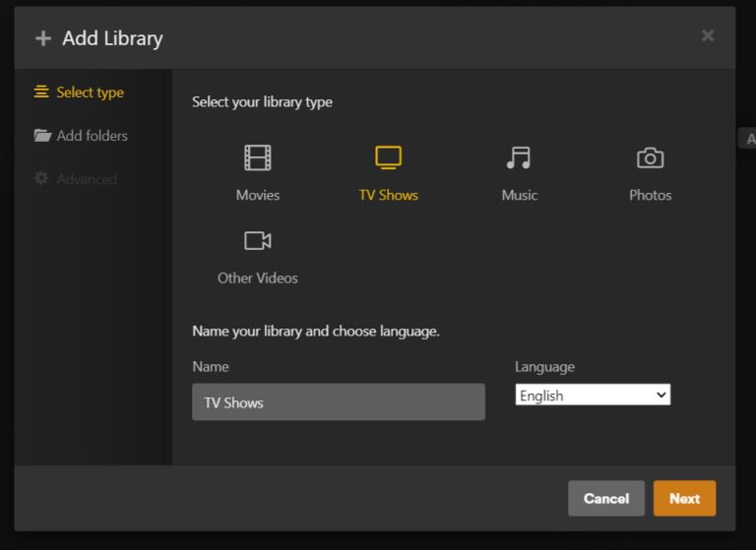This screenshot has width=756, height=550.
Task: Expand the Language list using its arrow
Action: [661, 396]
